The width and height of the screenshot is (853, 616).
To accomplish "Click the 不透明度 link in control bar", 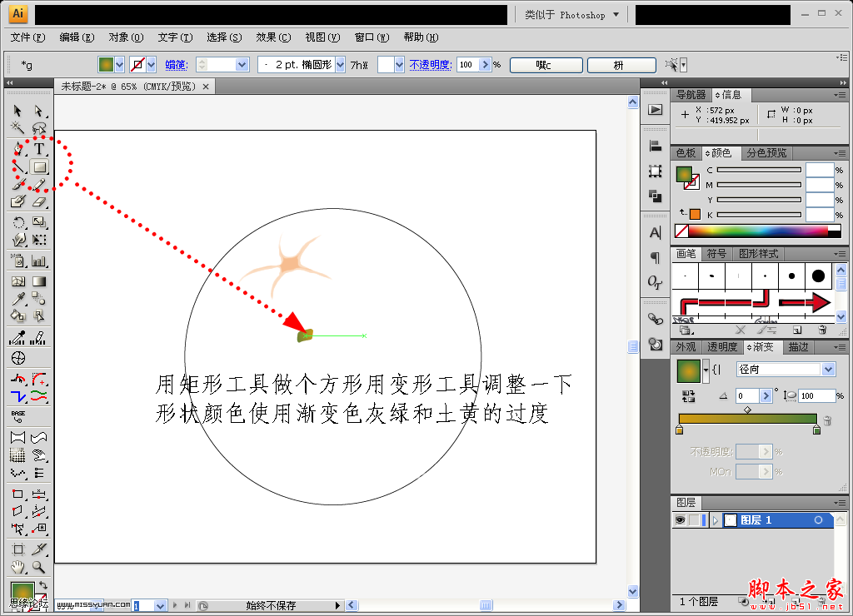I will pos(431,65).
